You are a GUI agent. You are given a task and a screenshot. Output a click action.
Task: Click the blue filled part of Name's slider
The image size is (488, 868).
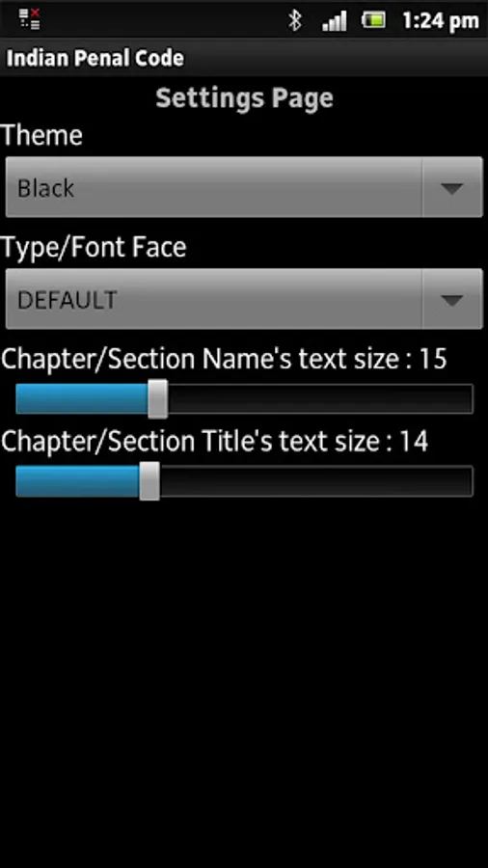click(82, 399)
